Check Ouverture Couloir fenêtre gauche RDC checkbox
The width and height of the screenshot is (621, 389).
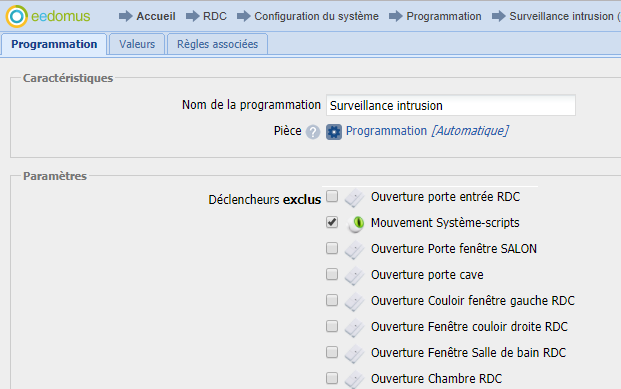(x=332, y=300)
